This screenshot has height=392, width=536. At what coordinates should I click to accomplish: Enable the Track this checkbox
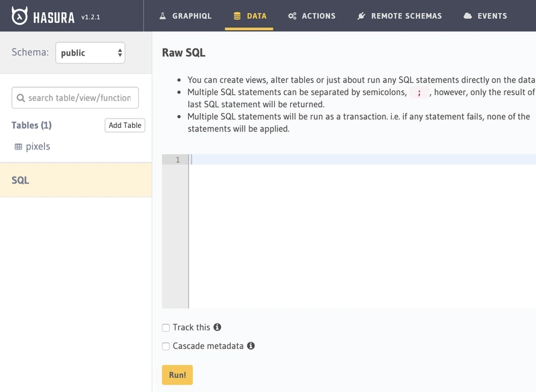click(165, 328)
